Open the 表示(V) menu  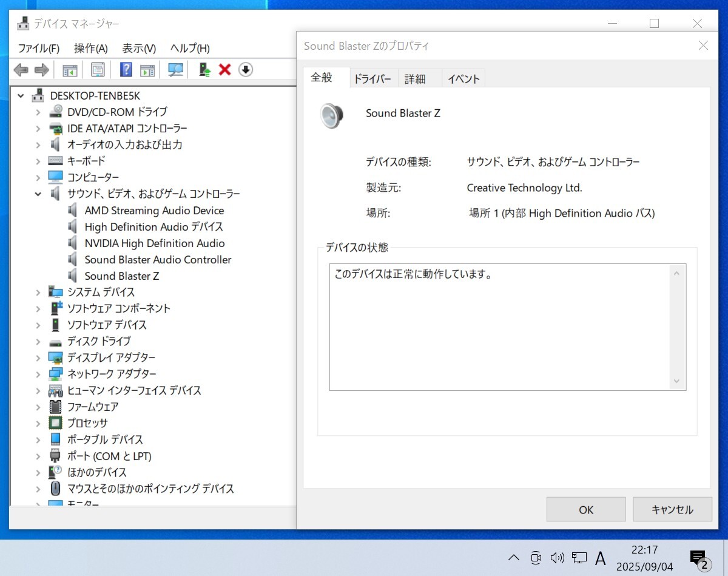click(139, 48)
